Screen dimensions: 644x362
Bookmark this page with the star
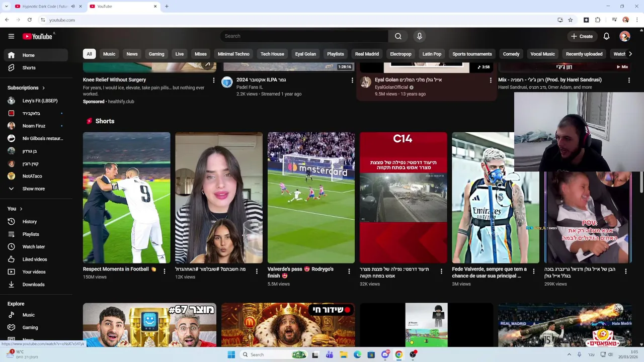pyautogui.click(x=570, y=20)
